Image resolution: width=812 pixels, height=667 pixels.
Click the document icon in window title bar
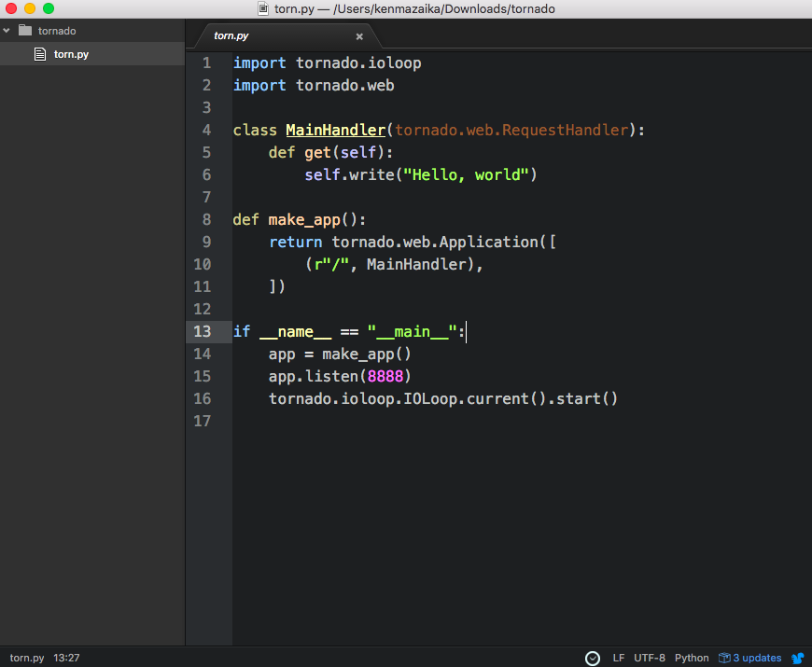pos(263,8)
